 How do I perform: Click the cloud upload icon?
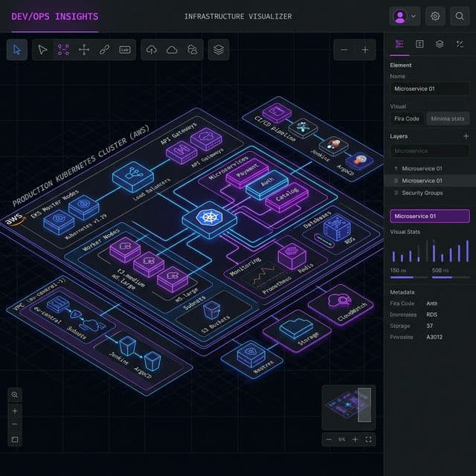[x=152, y=50]
